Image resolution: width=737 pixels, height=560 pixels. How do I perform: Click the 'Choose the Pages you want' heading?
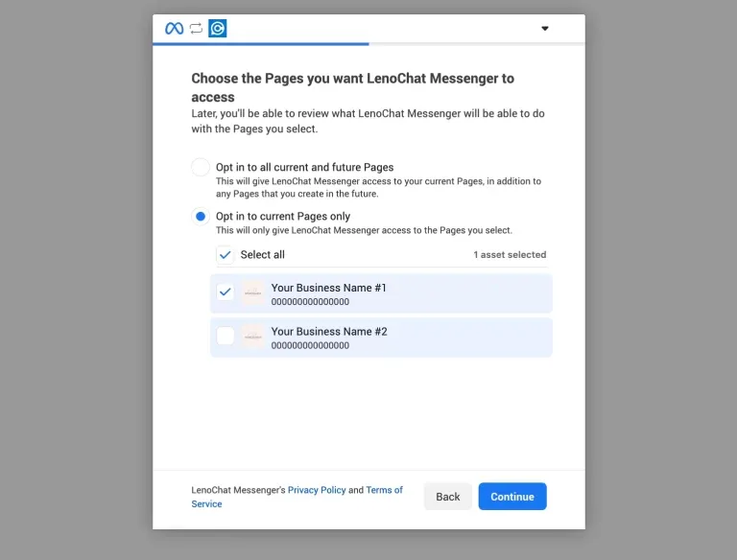[x=352, y=87]
